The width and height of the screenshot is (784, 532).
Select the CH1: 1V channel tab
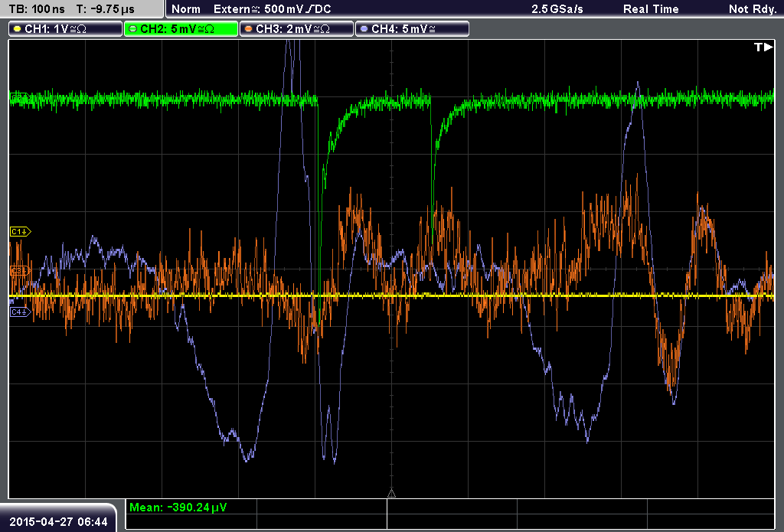66,29
